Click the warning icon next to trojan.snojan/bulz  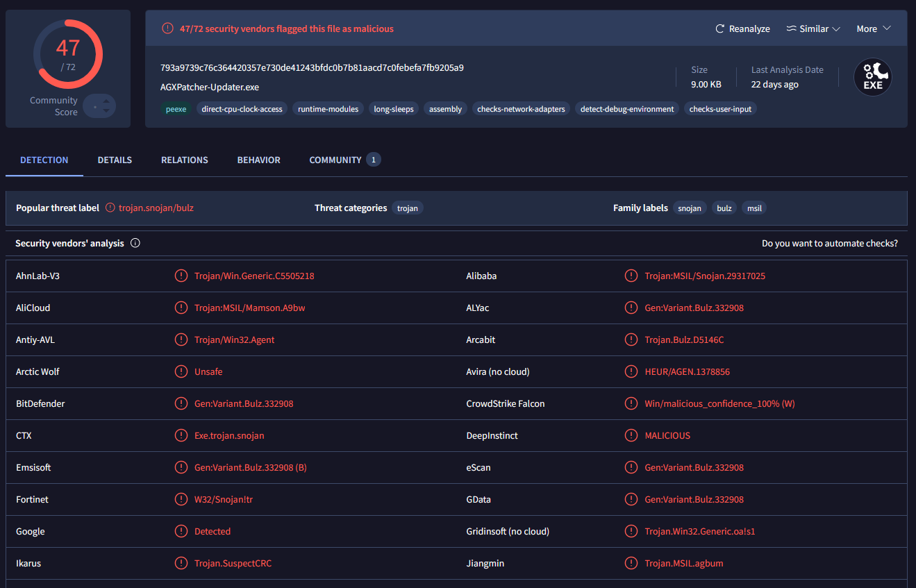coord(110,208)
